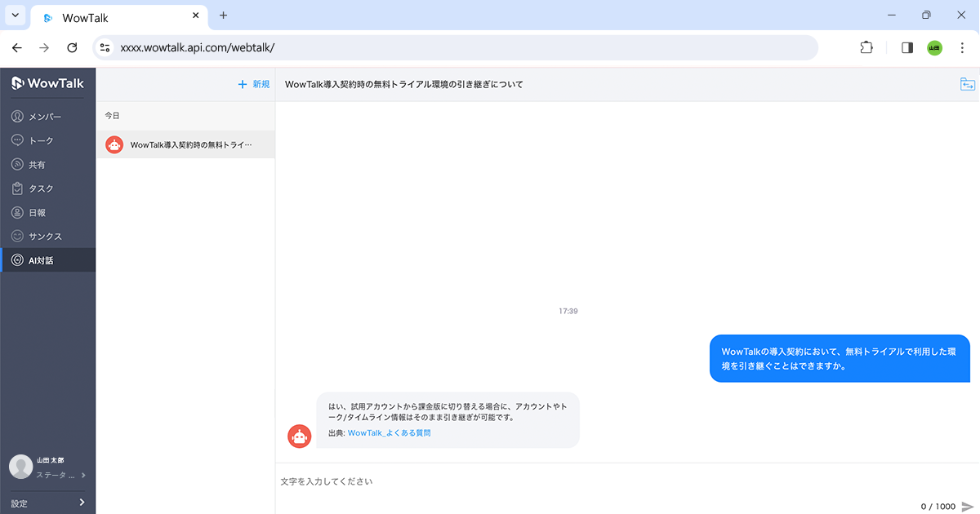Open the WowTalk_よくある質問 source link

389,433
